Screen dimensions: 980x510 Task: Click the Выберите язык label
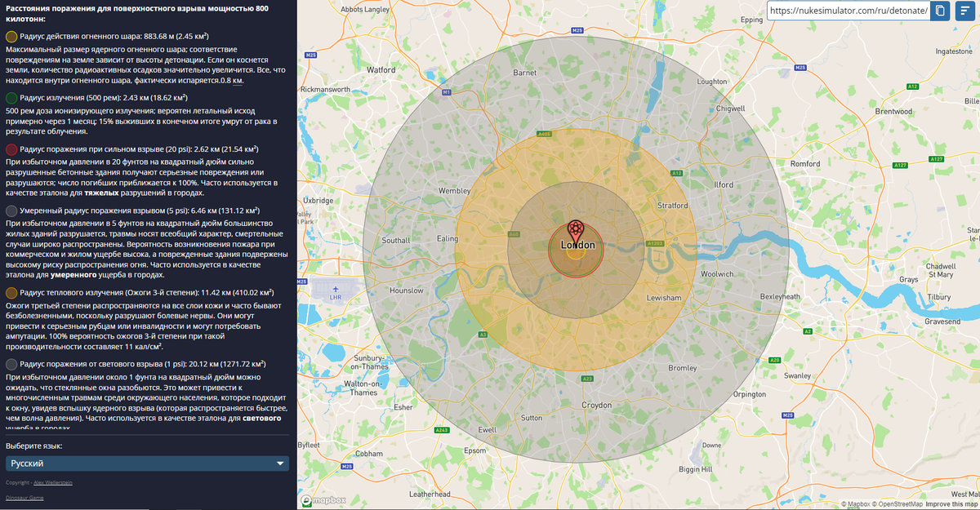[33, 446]
